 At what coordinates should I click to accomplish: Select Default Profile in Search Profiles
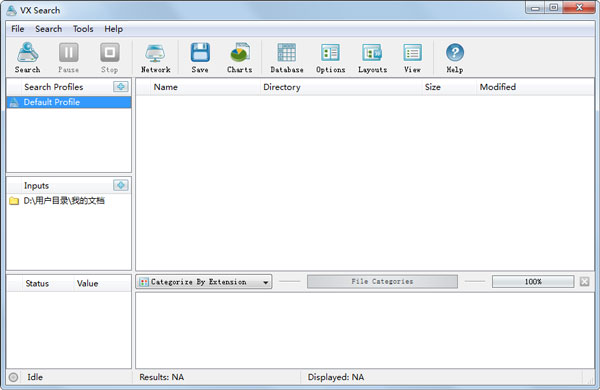pyautogui.click(x=69, y=102)
